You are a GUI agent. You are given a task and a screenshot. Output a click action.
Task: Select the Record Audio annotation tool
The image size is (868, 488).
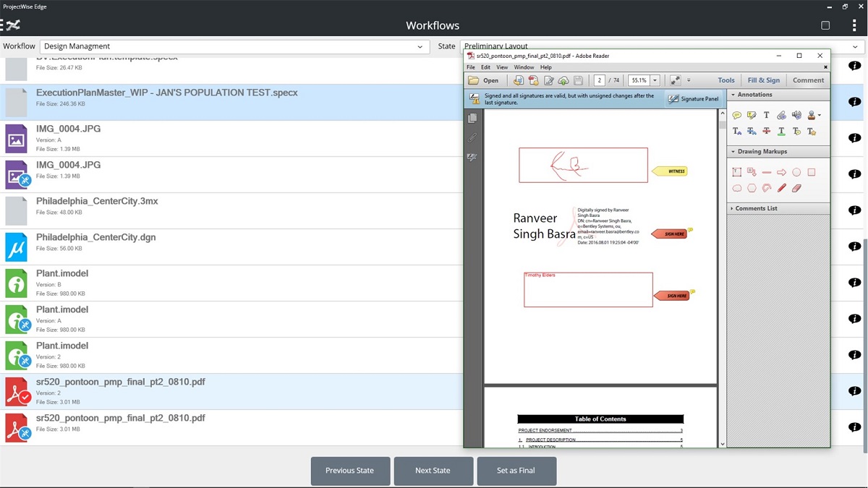pos(797,115)
